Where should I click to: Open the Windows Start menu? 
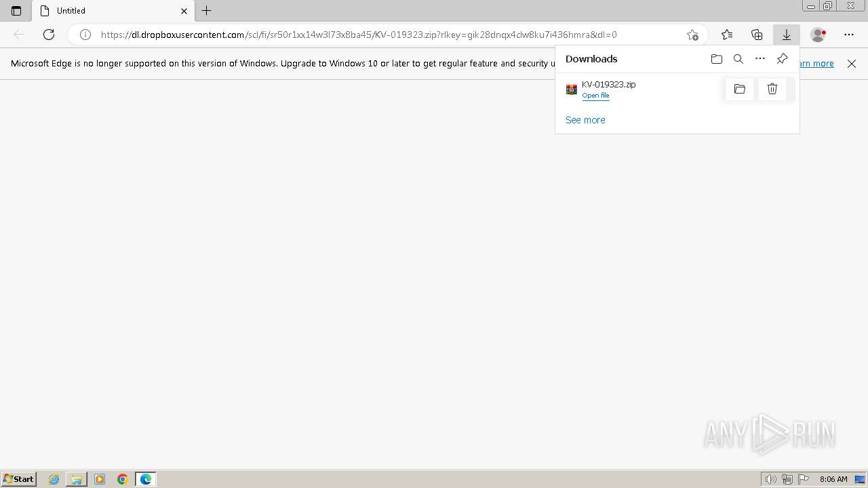coord(19,479)
